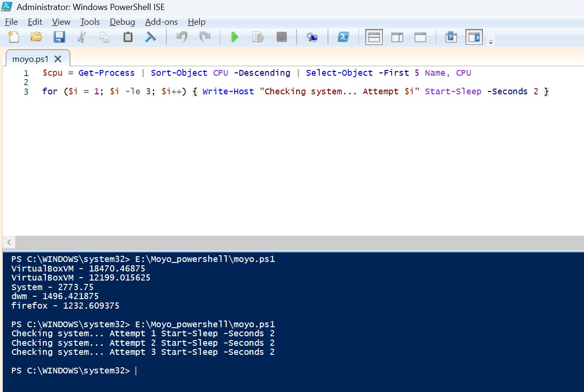Click console output VirtualBoxVM - 18470.46875

[x=78, y=269]
